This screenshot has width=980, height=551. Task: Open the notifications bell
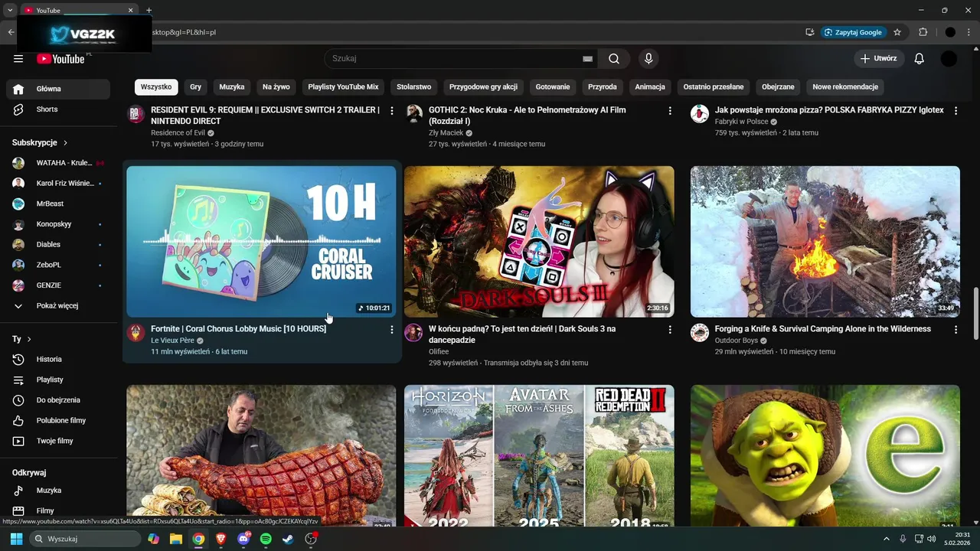(920, 59)
